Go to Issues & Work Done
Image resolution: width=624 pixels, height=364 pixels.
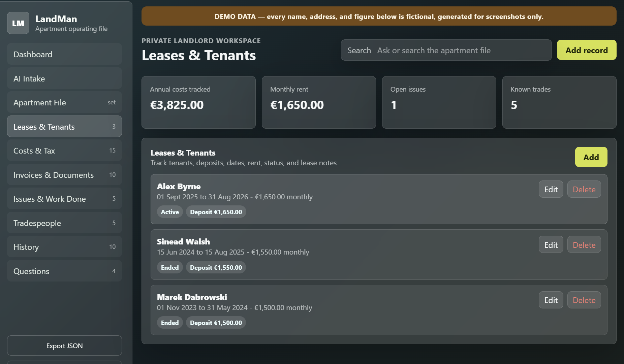(x=64, y=199)
